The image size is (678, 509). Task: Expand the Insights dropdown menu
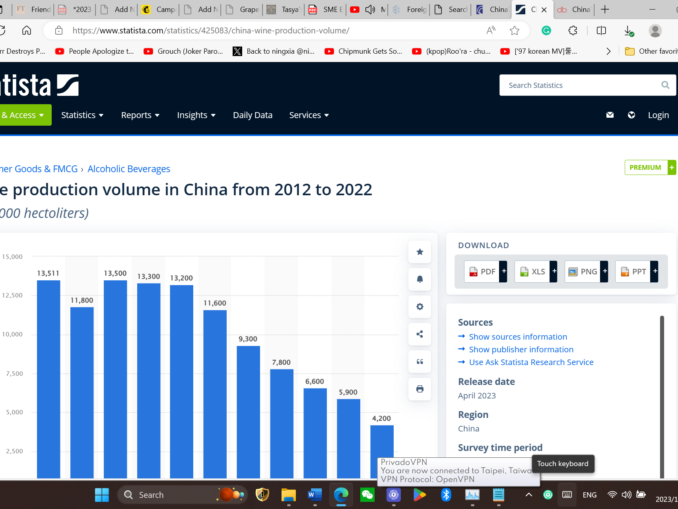pos(197,115)
